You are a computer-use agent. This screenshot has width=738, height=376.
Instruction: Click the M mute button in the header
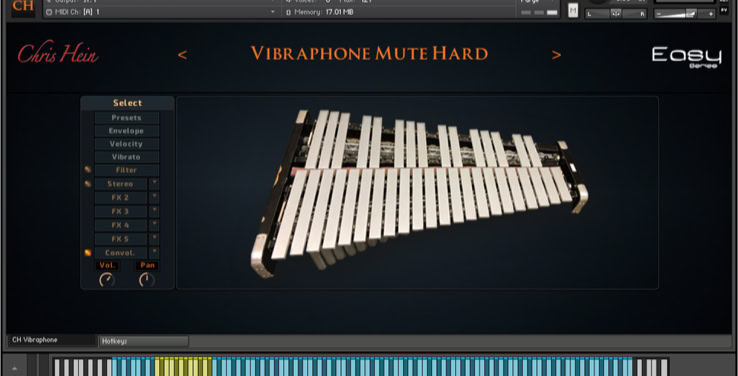[573, 10]
